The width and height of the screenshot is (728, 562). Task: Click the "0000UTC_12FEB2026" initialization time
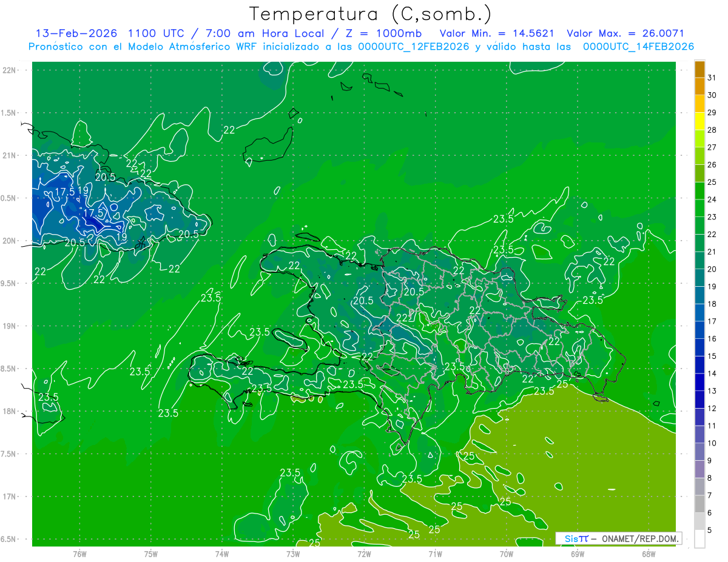(x=414, y=47)
